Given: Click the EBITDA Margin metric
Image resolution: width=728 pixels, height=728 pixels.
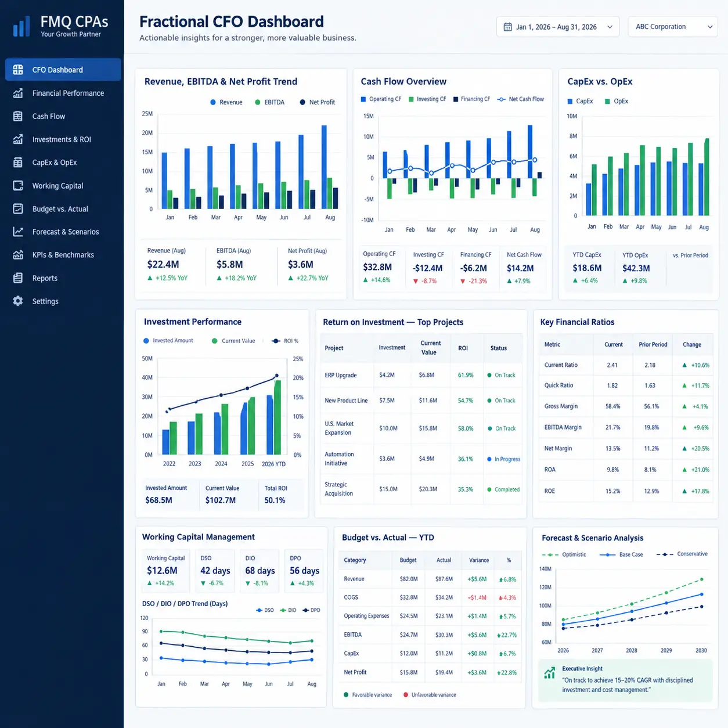Looking at the screenshot, I should [563, 427].
